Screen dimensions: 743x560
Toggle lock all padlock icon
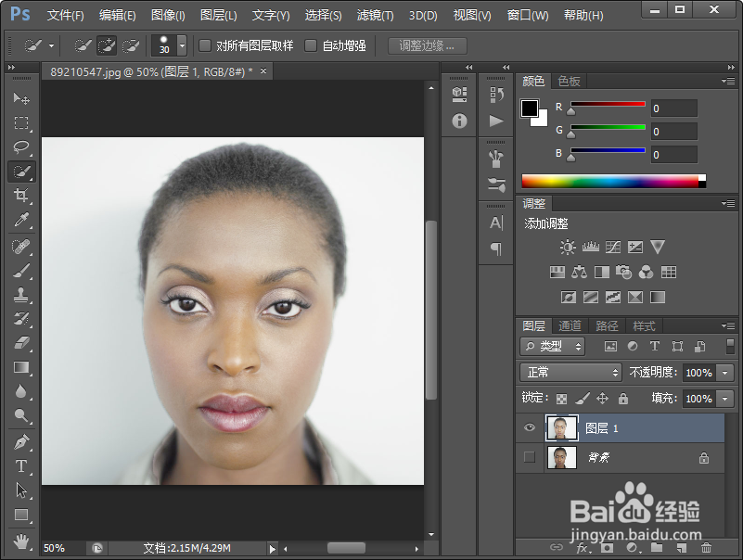623,399
